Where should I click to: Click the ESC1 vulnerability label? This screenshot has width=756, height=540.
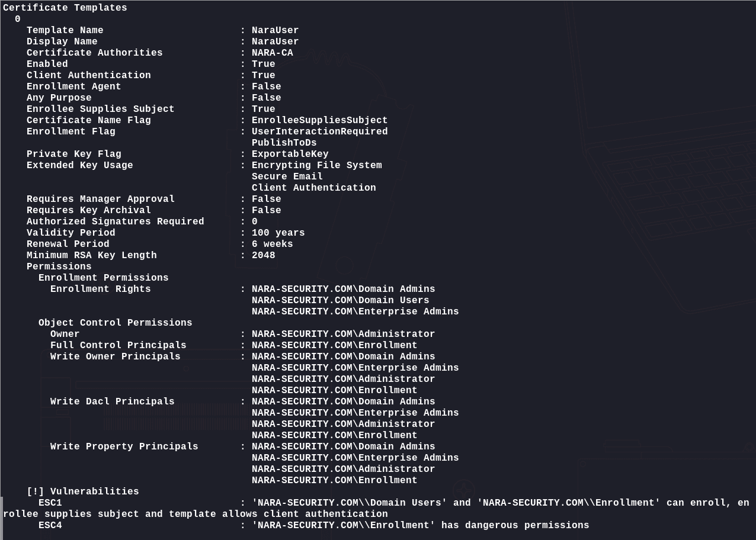(x=50, y=503)
